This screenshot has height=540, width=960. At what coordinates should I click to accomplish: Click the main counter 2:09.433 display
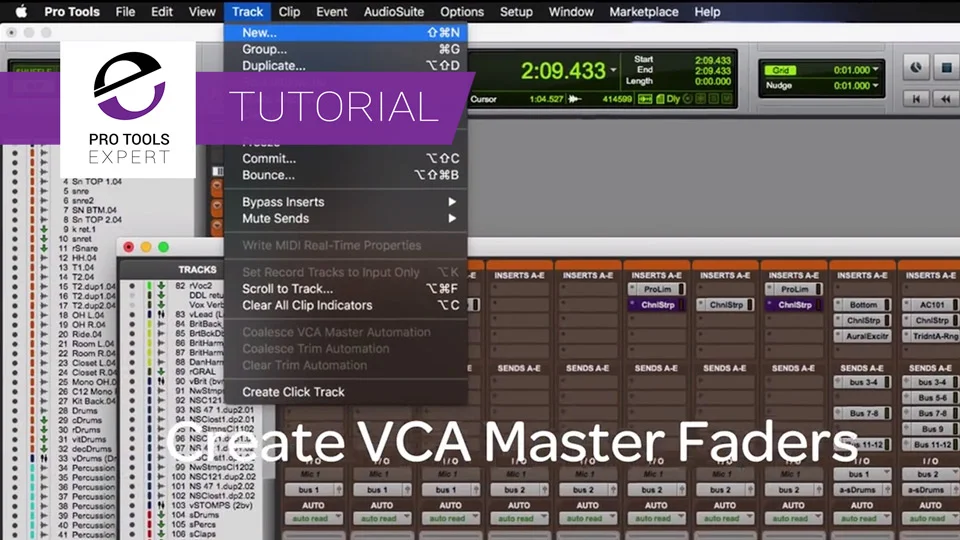tap(563, 71)
